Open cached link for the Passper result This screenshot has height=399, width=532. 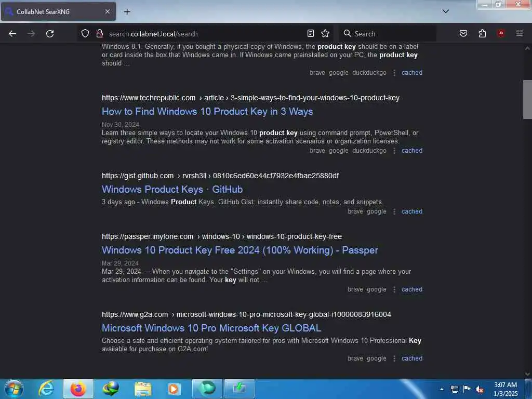point(412,289)
